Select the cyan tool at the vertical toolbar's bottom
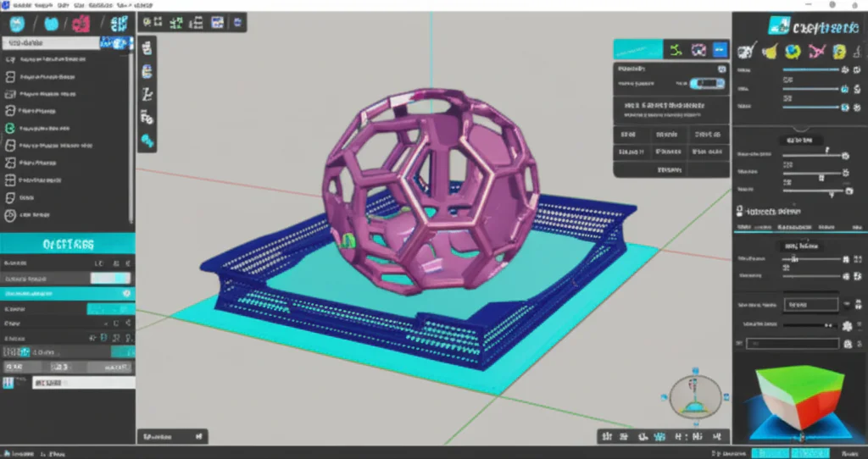This screenshot has width=868, height=459. click(147, 141)
